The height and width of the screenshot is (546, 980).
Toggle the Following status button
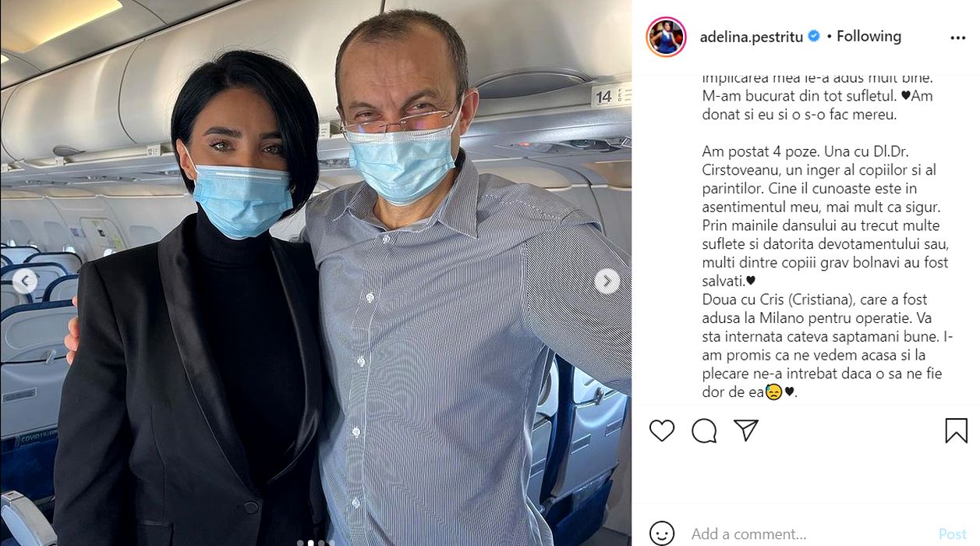point(869,36)
